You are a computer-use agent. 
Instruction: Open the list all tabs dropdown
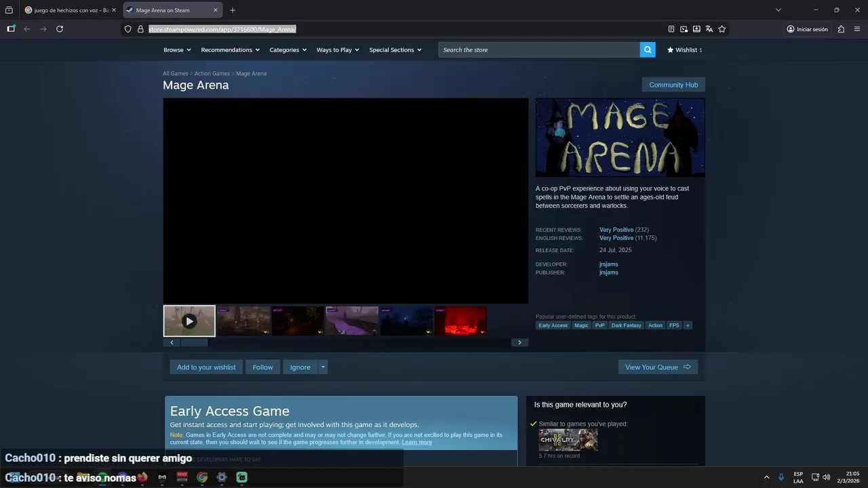tap(778, 10)
